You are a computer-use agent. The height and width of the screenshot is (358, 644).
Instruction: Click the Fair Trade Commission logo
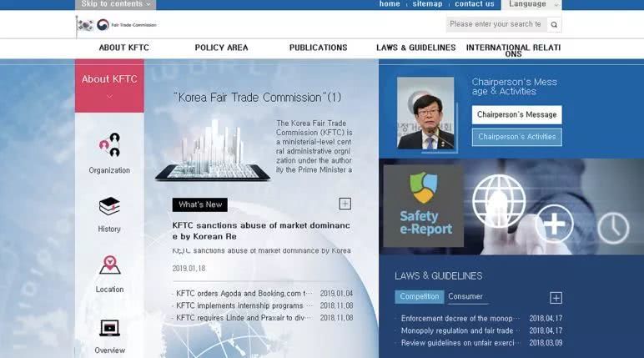(117, 24)
